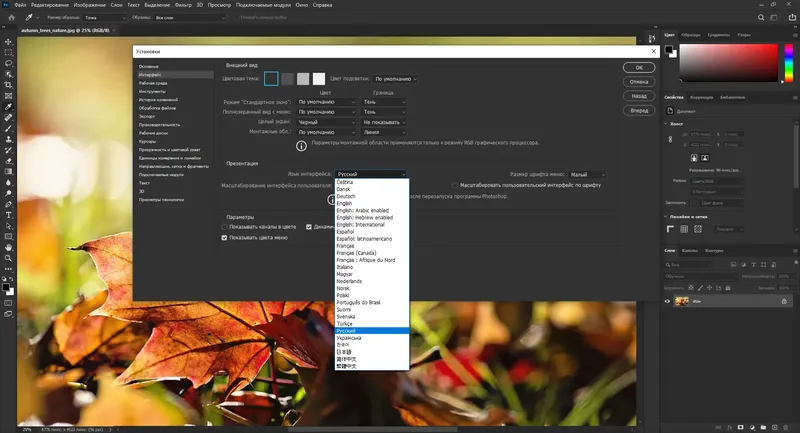Click the grid icon under Линейки и сетки

[684, 229]
